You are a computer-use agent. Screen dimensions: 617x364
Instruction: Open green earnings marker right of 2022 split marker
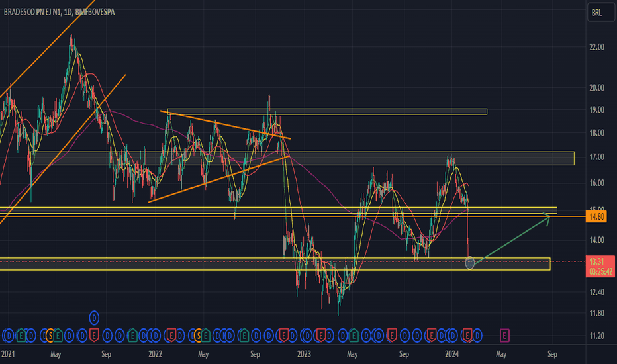click(x=205, y=336)
